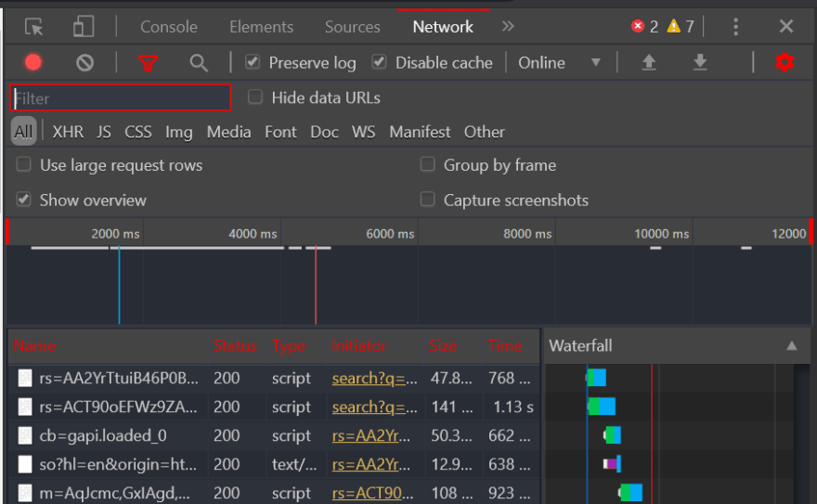Select the All filter type

(23, 131)
